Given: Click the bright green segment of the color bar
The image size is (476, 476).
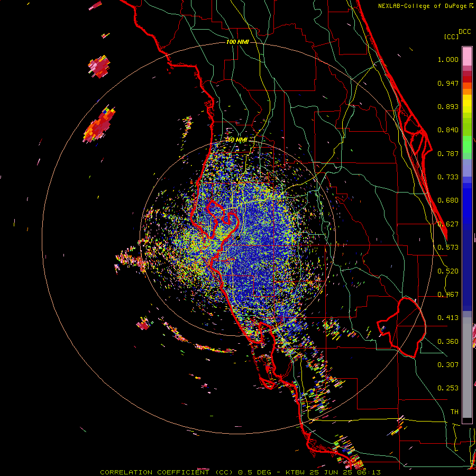Looking at the screenshot, I should click(467, 144).
